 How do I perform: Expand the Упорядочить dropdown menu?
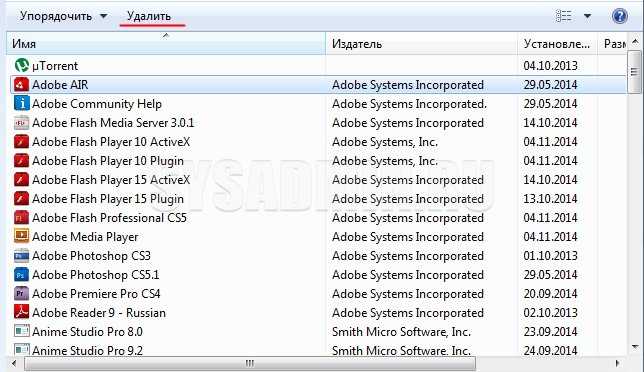[x=64, y=16]
